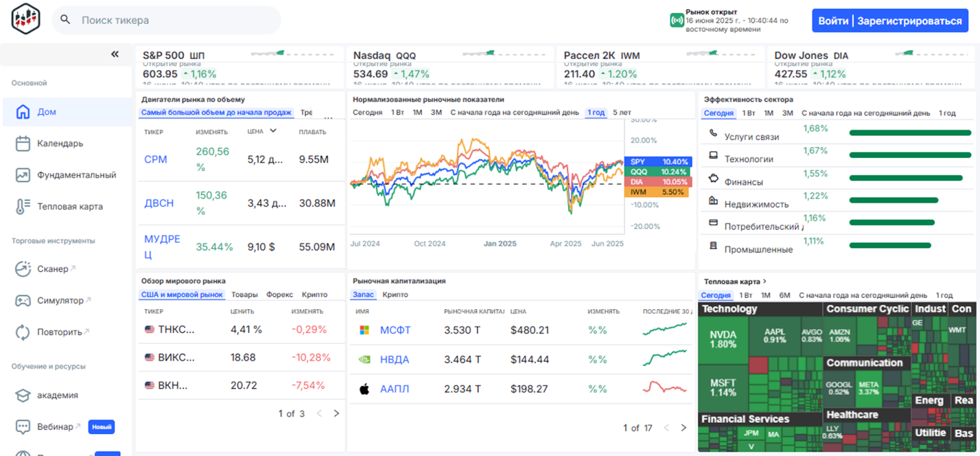Open Календарь via its calendar icon
This screenshot has height=456, width=980.
tap(23, 144)
